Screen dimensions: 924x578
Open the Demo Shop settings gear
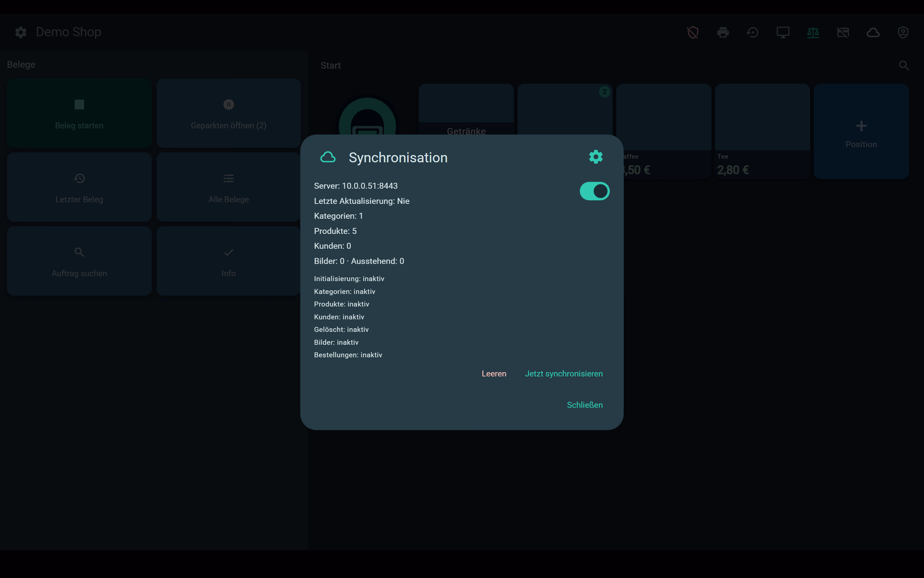(x=21, y=32)
